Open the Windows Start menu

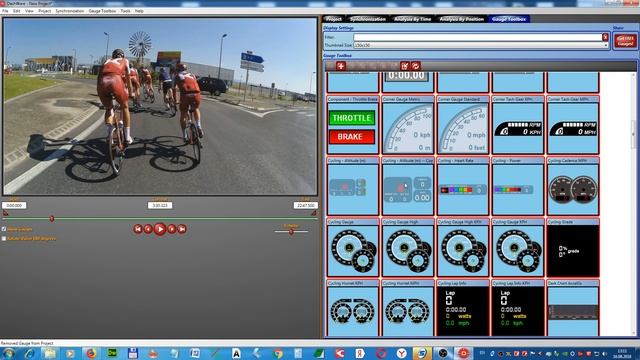pos(9,353)
